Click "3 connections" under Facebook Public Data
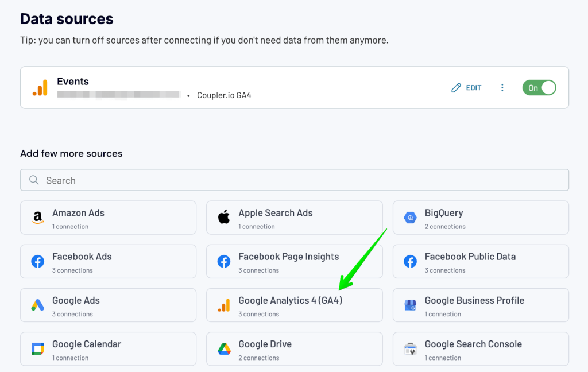The width and height of the screenshot is (588, 372). pyautogui.click(x=445, y=270)
